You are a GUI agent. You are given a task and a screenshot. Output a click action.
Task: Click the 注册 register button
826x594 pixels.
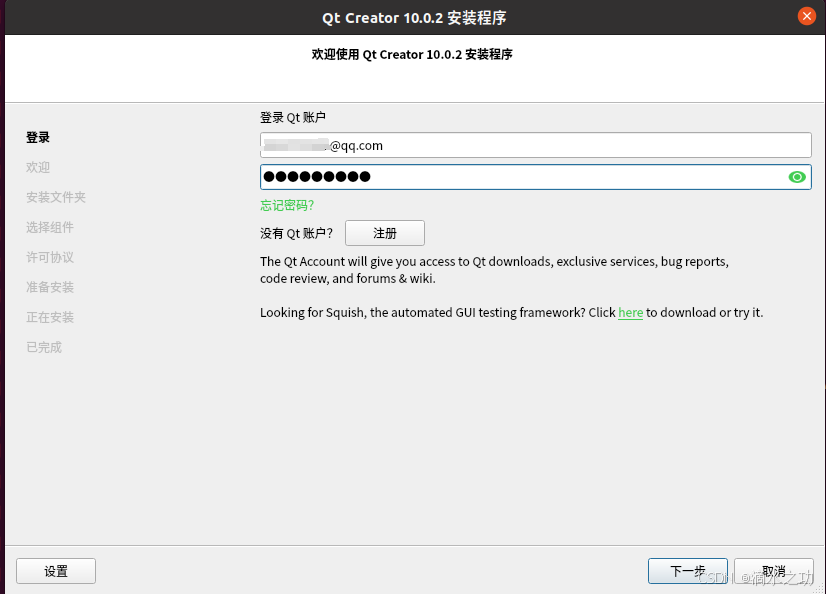[x=385, y=233]
